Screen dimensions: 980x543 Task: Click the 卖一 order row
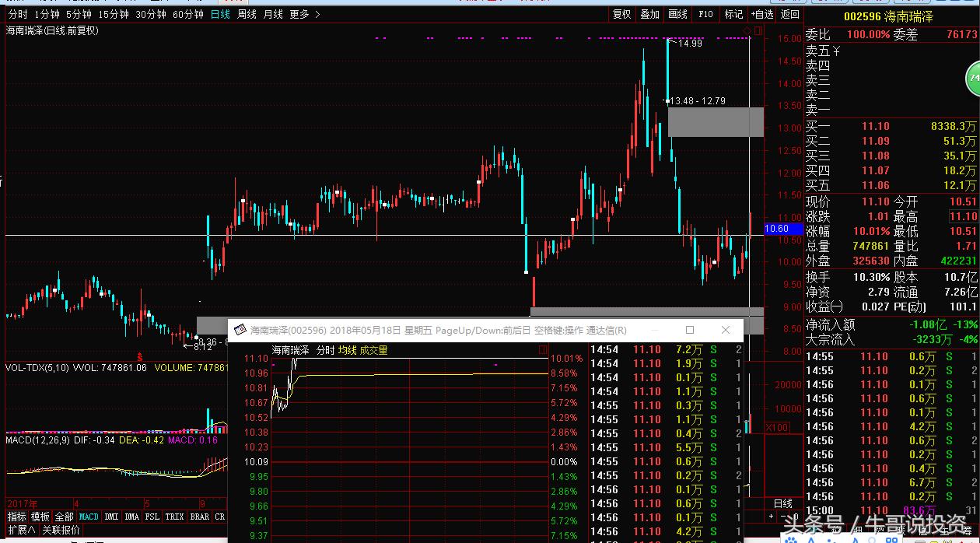pos(891,110)
